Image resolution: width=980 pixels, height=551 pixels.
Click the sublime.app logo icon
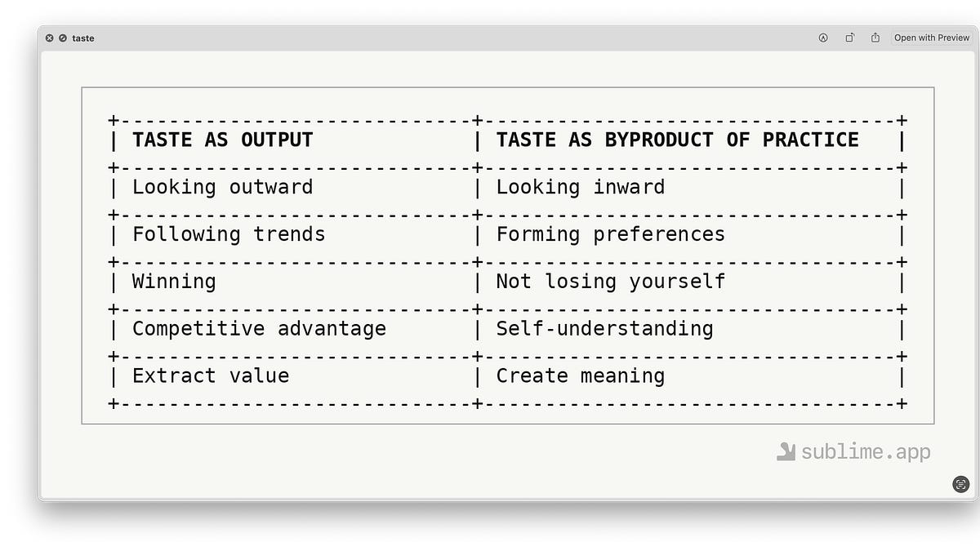[x=786, y=451]
